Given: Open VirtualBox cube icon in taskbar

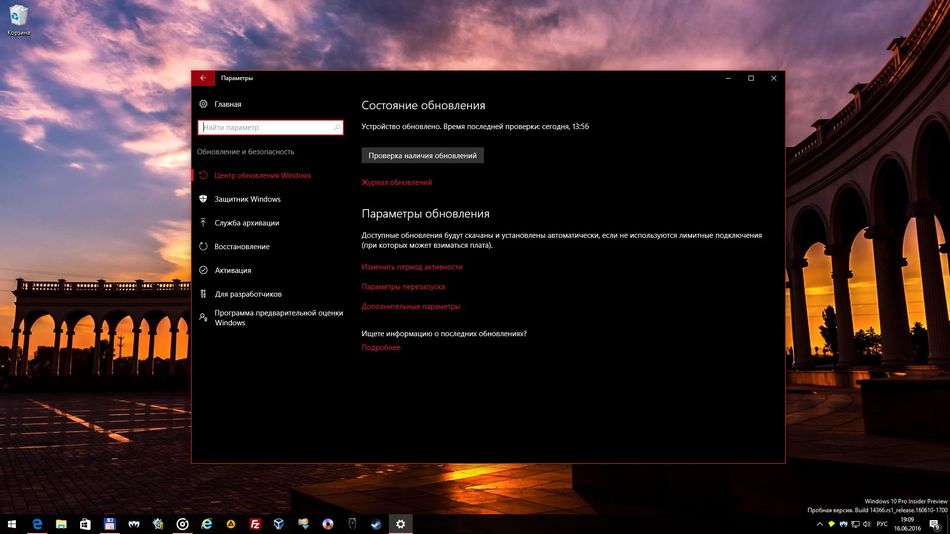Looking at the screenshot, I should click(x=279, y=524).
